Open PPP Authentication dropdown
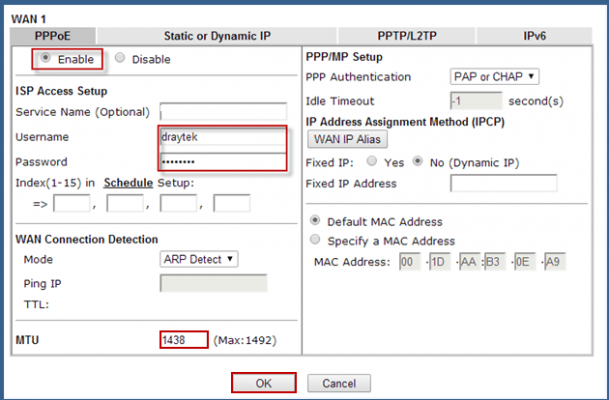This screenshot has height=400, width=609. point(495,77)
